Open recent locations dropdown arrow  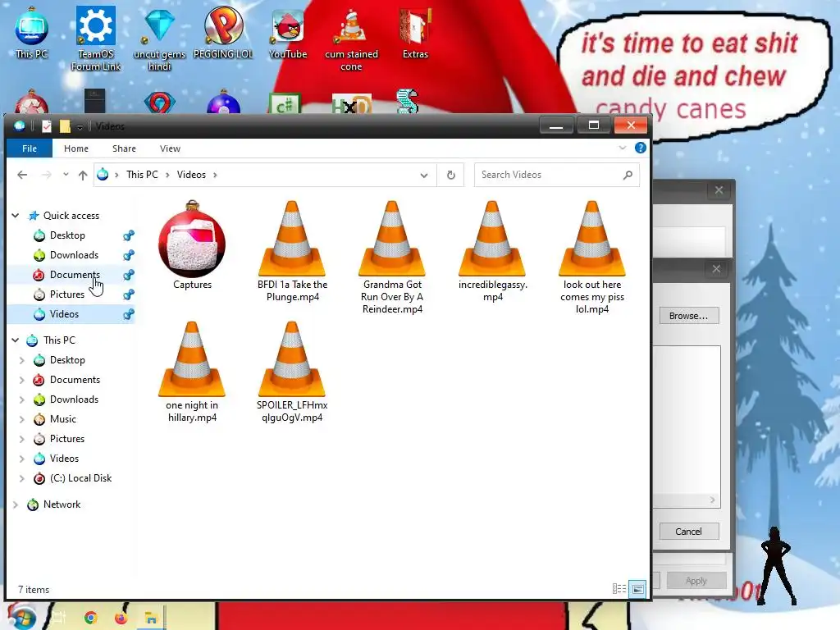pos(66,174)
